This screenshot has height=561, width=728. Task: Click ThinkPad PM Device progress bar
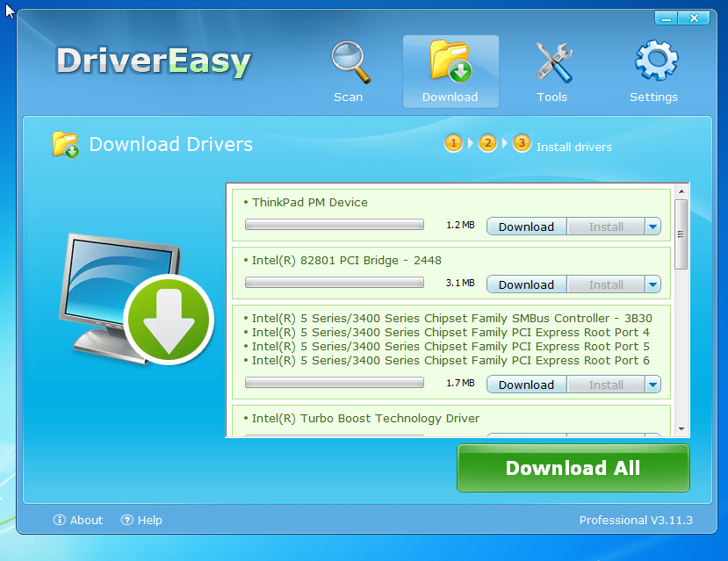coord(335,225)
